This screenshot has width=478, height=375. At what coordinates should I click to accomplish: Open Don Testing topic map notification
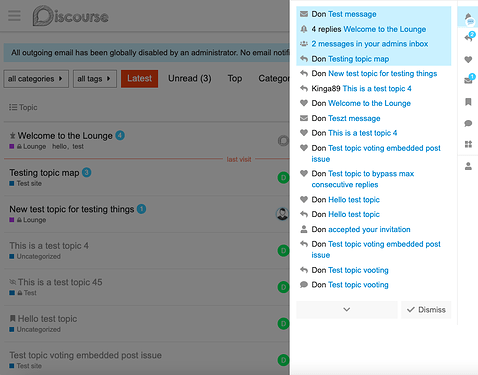pos(373,59)
